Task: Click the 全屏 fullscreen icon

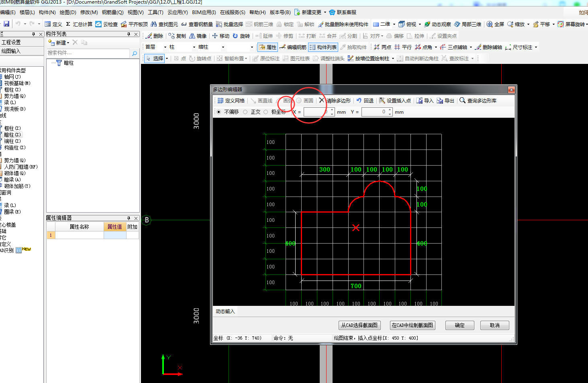Action: 490,24
